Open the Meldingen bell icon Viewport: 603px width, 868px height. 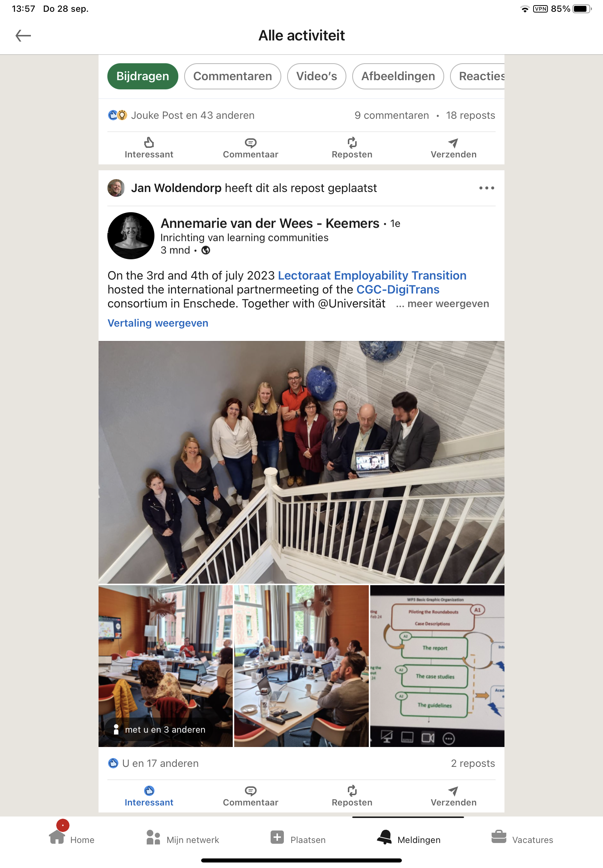click(384, 837)
